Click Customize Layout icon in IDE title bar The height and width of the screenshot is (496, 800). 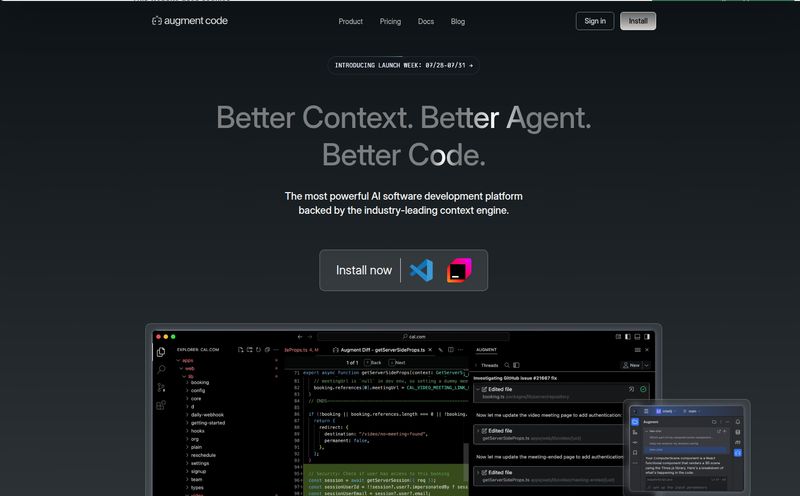click(618, 337)
